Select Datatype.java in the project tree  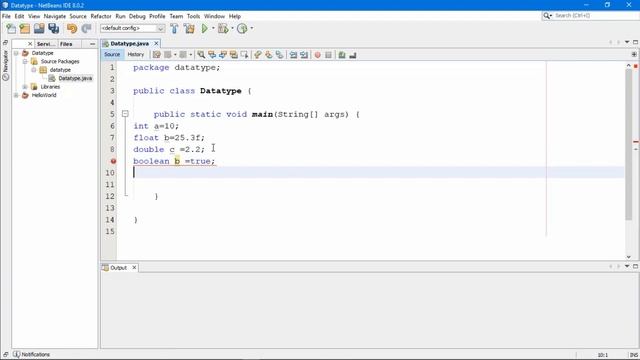75,78
